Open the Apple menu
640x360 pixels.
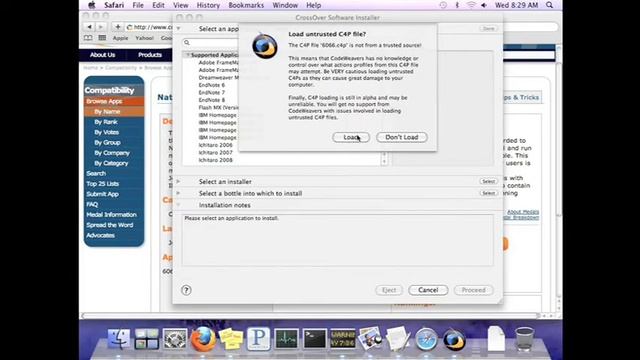pos(92,5)
